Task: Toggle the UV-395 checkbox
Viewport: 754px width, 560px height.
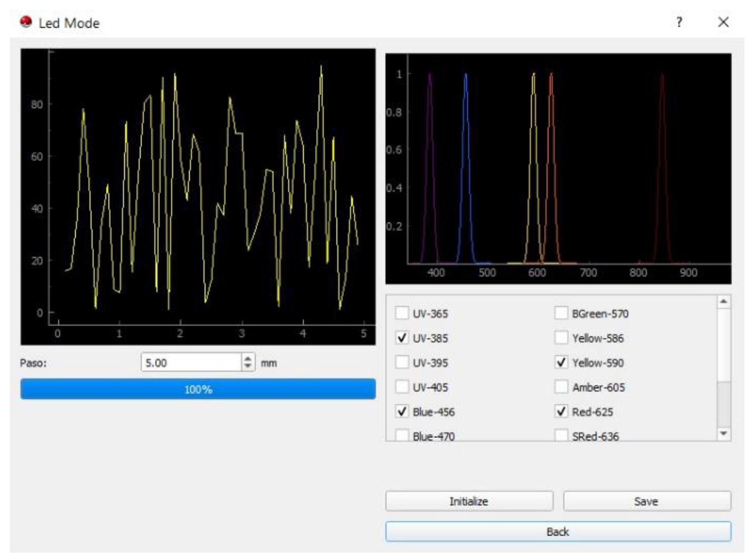Action: (402, 362)
